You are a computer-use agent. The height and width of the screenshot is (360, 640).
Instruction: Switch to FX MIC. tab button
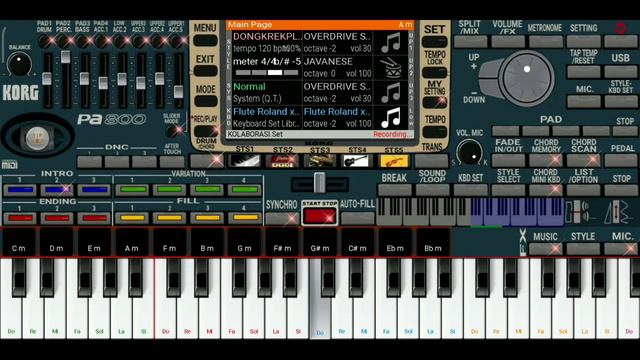(621, 249)
